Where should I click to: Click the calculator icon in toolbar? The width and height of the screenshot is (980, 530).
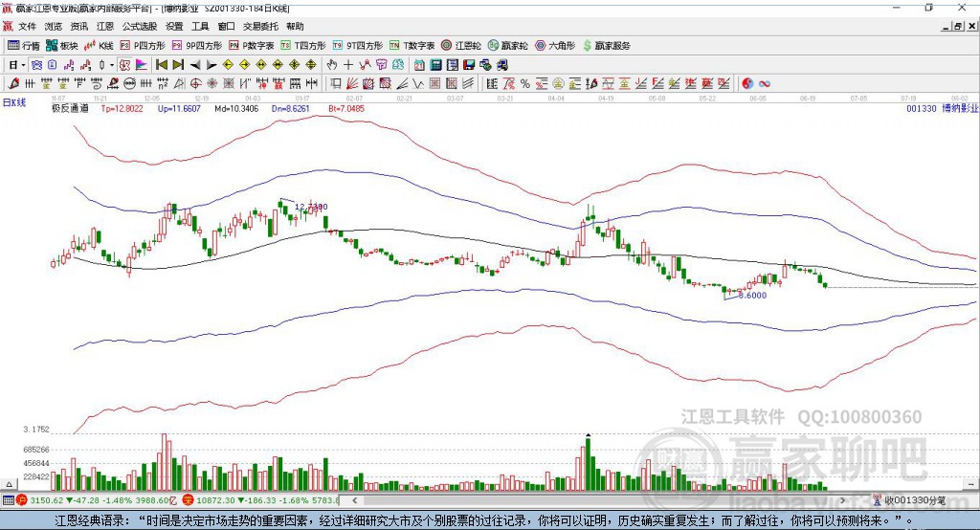[435, 64]
